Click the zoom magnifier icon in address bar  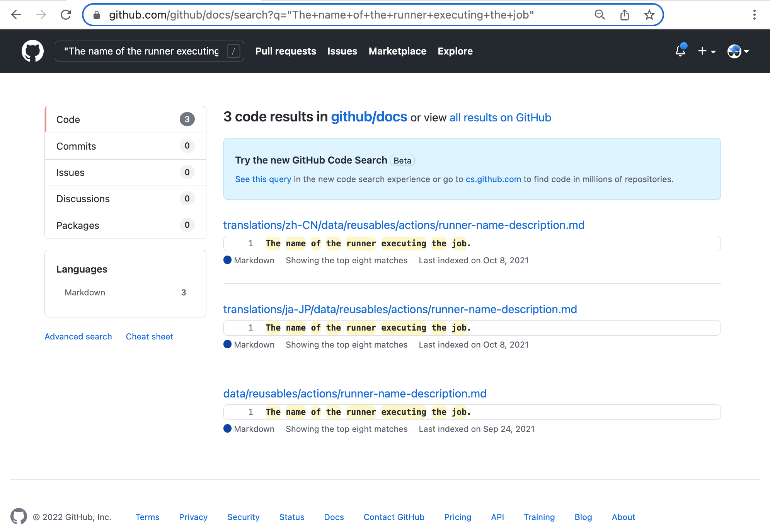click(x=600, y=15)
